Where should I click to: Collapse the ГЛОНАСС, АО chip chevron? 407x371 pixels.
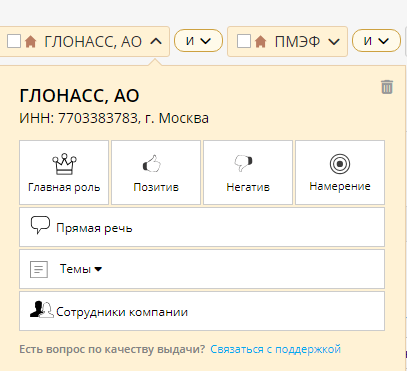click(x=156, y=42)
